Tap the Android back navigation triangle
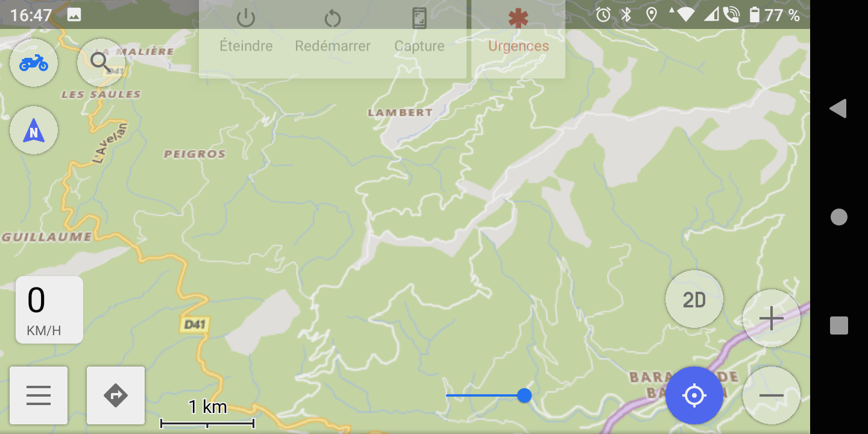 [838, 108]
